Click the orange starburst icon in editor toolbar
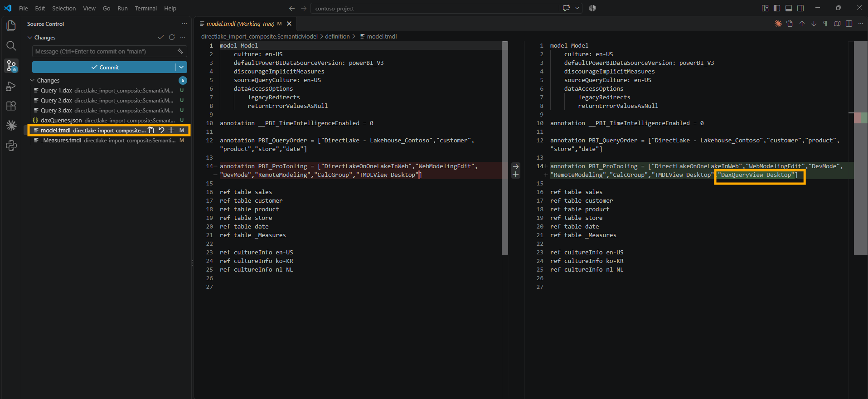Screen dimensions: 868x399 tap(778, 24)
